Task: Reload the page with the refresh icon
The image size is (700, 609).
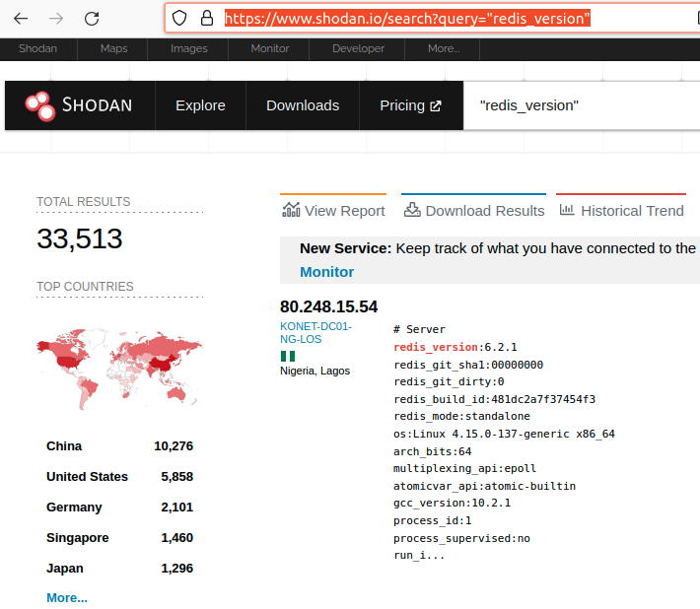Action: (92, 19)
